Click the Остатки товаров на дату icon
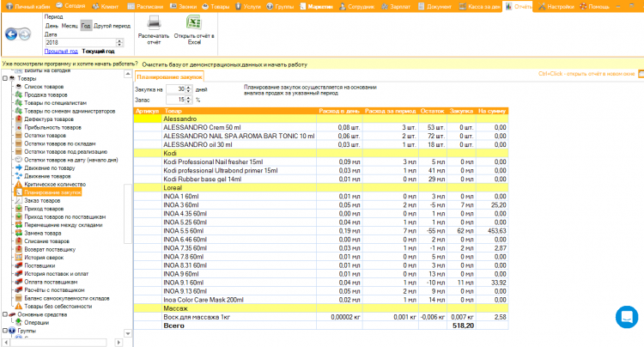The width and height of the screenshot is (644, 347). 19,160
